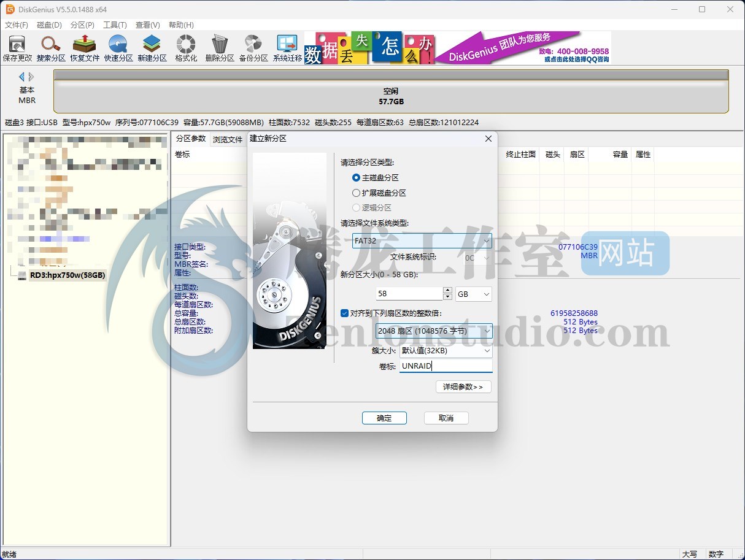Click the partition size field showing 58
745x560 pixels.
coord(409,294)
